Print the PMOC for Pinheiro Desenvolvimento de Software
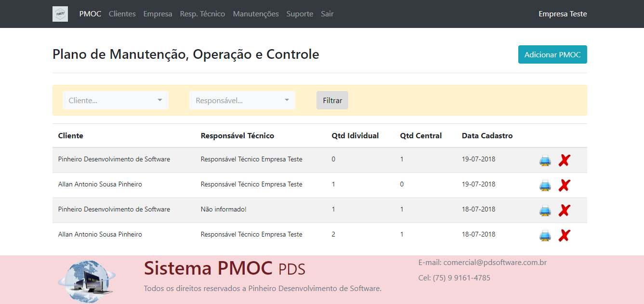 click(545, 160)
